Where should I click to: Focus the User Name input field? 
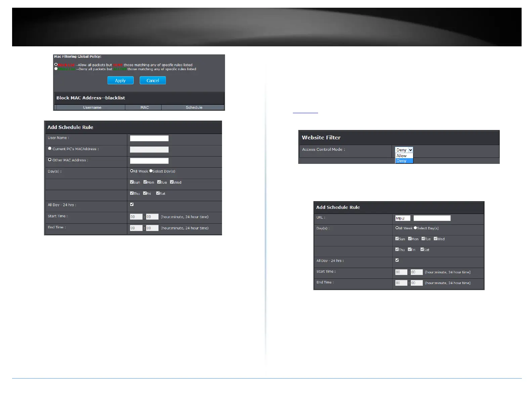coord(149,138)
